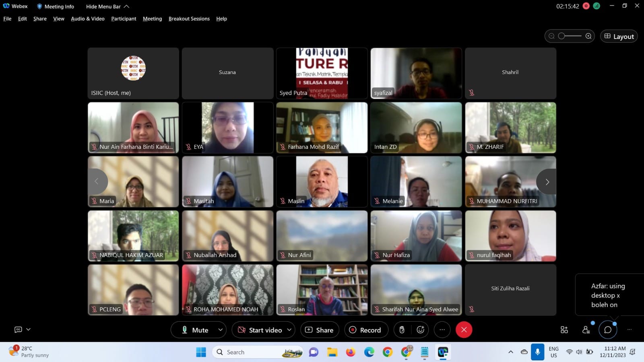Open the reactions emoji icon

pos(421,330)
